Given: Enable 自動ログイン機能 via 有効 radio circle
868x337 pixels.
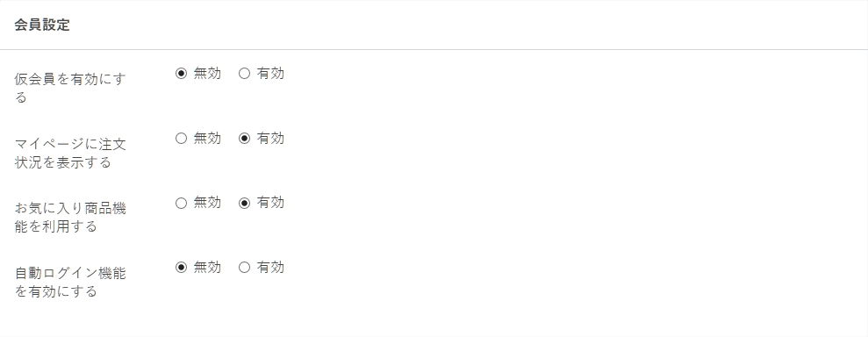Looking at the screenshot, I should pyautogui.click(x=244, y=268).
